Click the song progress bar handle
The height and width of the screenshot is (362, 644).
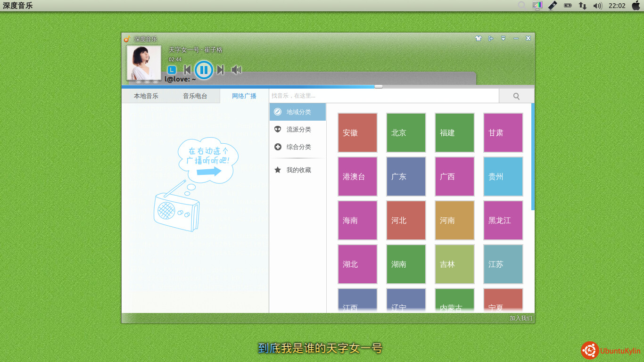(379, 87)
